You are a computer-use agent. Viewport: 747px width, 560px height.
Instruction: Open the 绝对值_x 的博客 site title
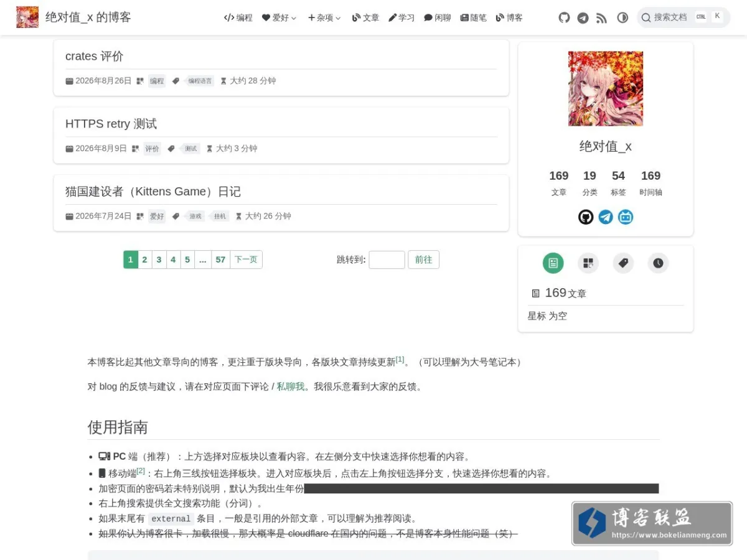tap(88, 17)
